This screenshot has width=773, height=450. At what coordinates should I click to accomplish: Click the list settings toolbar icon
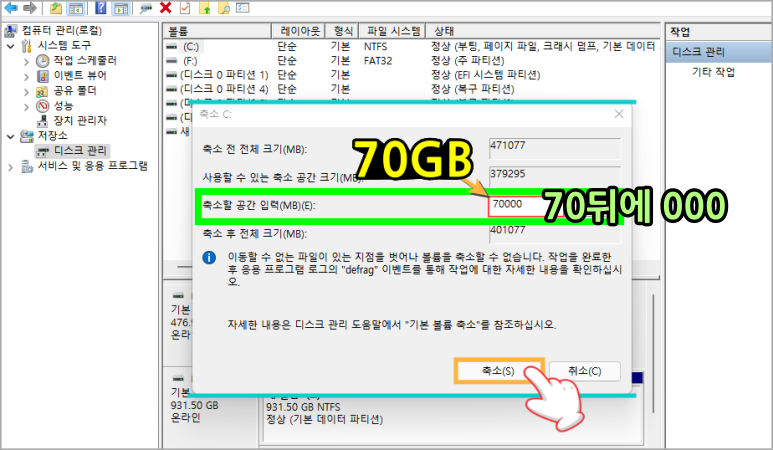(243, 7)
